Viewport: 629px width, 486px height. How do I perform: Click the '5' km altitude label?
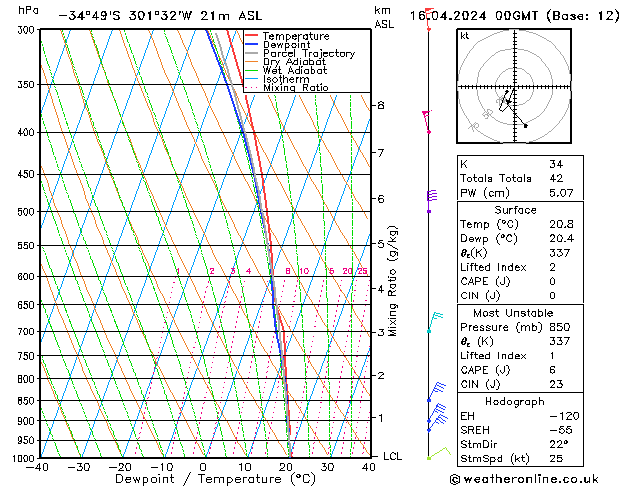(x=381, y=244)
